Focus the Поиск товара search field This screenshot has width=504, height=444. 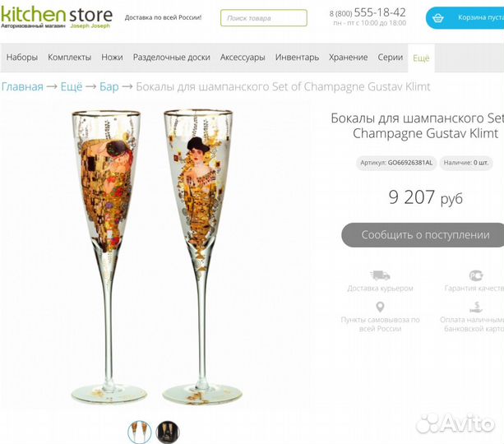(x=264, y=18)
